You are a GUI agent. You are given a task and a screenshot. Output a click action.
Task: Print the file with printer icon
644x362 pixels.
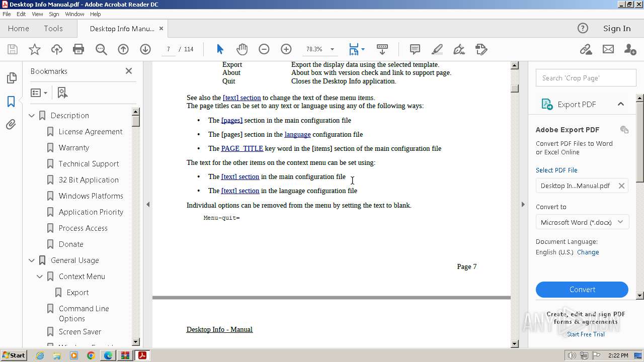[78, 49]
